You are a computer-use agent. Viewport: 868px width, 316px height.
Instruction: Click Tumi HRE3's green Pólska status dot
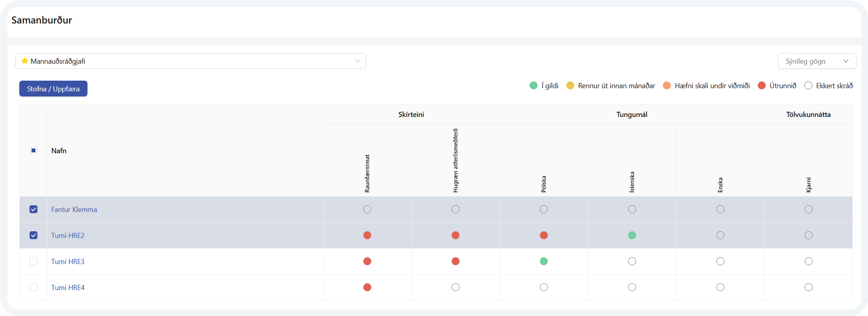pos(543,261)
